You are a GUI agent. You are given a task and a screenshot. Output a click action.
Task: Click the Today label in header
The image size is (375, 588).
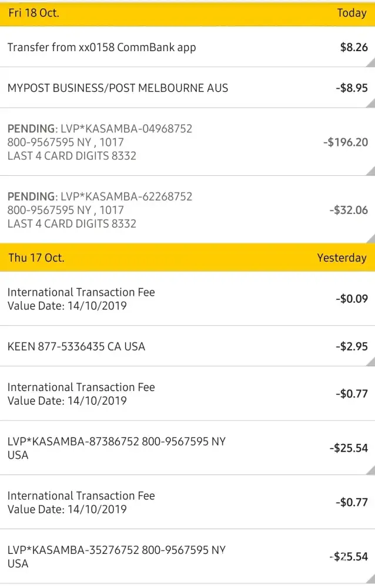(351, 13)
